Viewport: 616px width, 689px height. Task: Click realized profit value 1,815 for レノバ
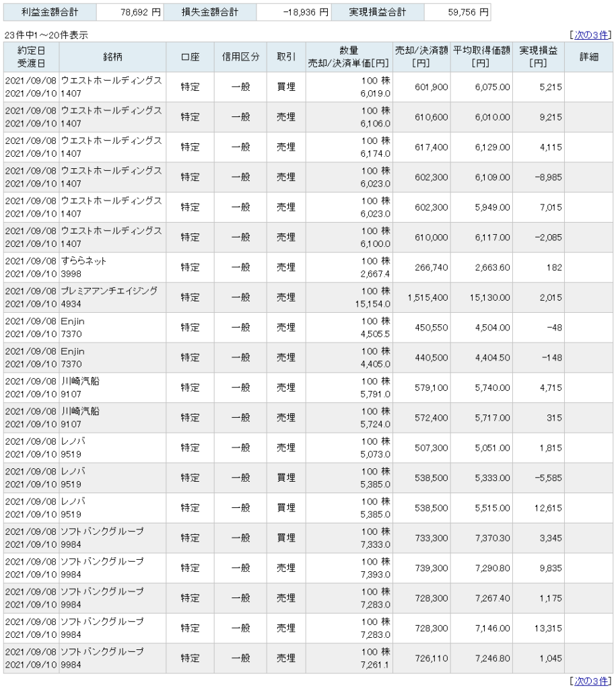551,447
